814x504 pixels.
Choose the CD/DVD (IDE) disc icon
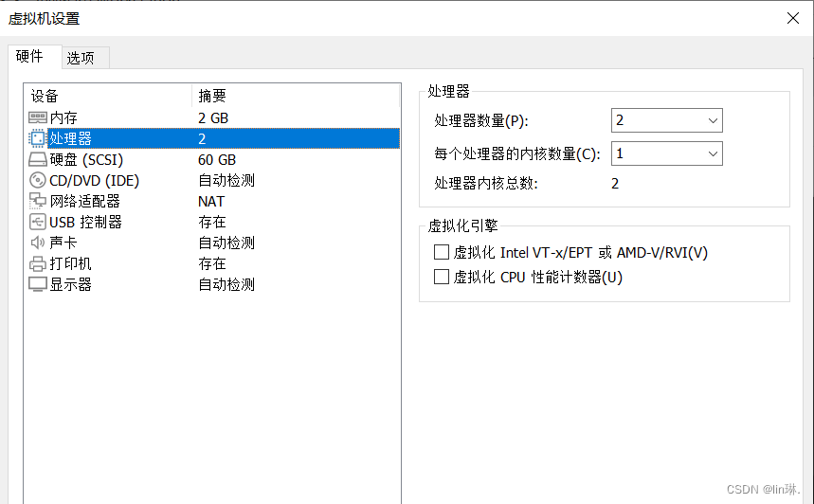pos(37,180)
